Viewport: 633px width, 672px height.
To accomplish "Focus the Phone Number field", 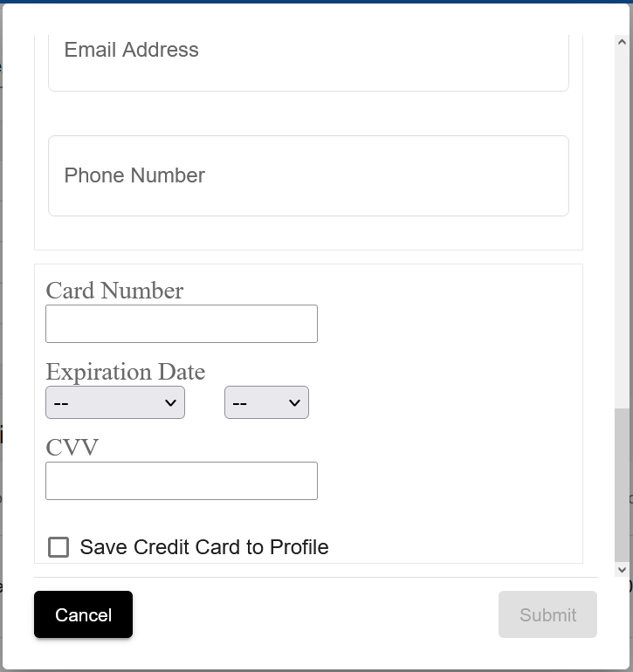I will pos(308,175).
